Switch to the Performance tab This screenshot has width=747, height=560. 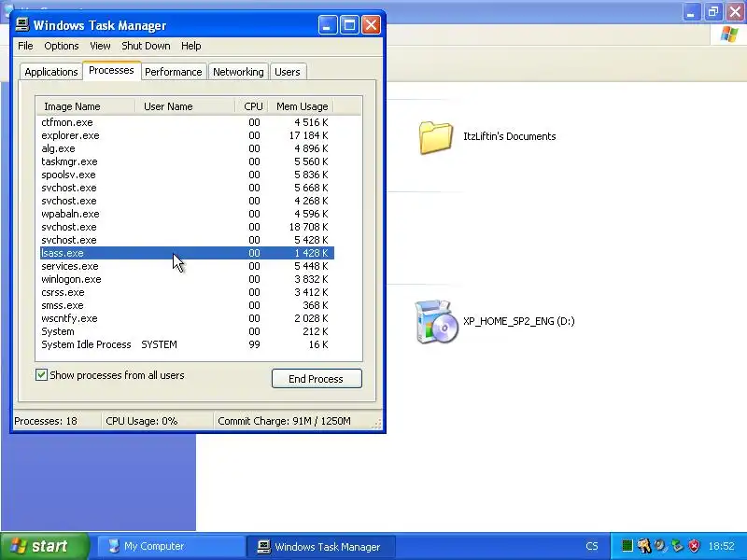pyautogui.click(x=174, y=72)
